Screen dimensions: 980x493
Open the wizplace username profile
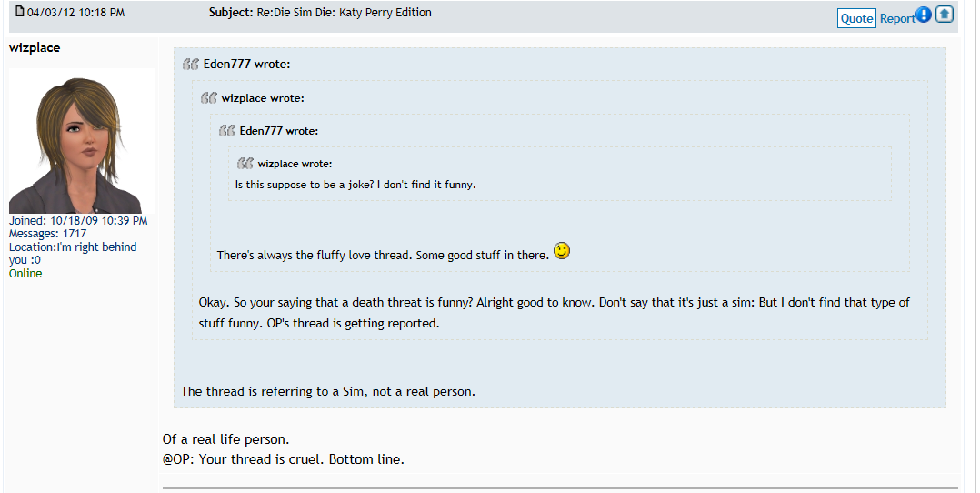tap(35, 47)
